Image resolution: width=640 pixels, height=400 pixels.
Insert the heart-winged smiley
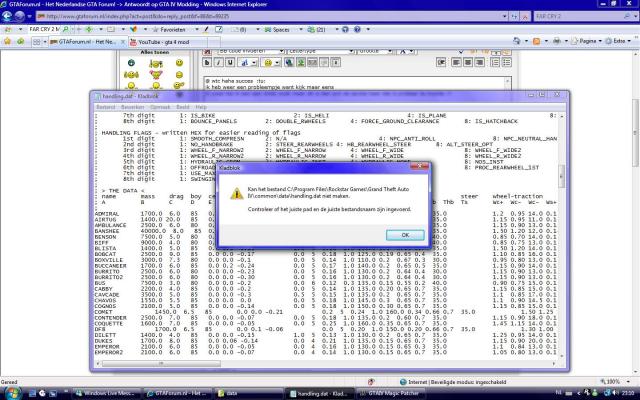click(156, 75)
